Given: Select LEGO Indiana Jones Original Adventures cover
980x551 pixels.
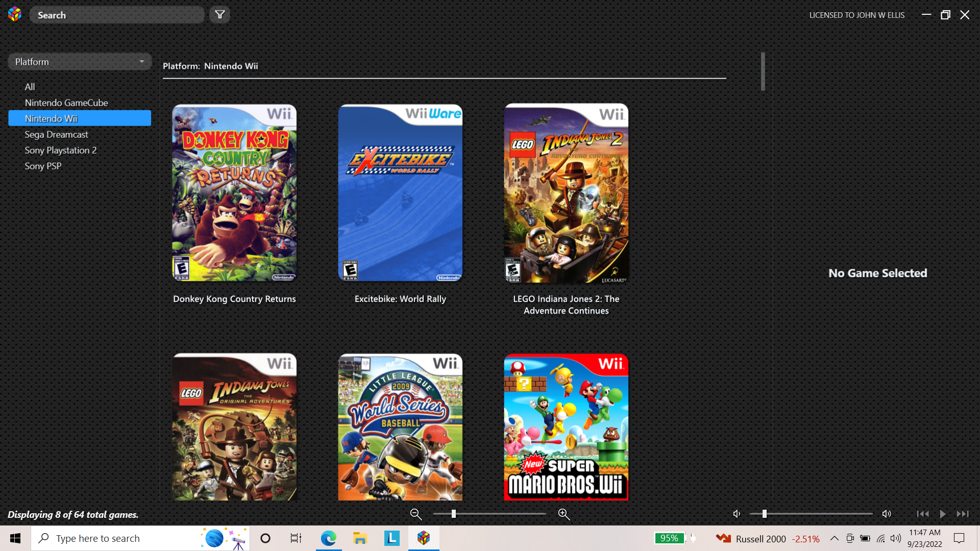Looking at the screenshot, I should [x=234, y=427].
